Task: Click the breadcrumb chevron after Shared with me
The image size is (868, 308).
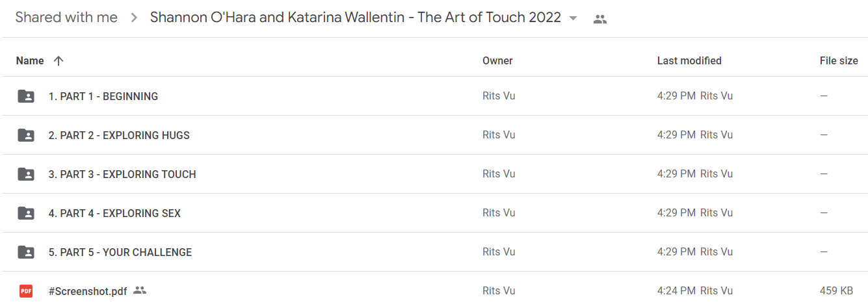Action: pyautogui.click(x=134, y=18)
